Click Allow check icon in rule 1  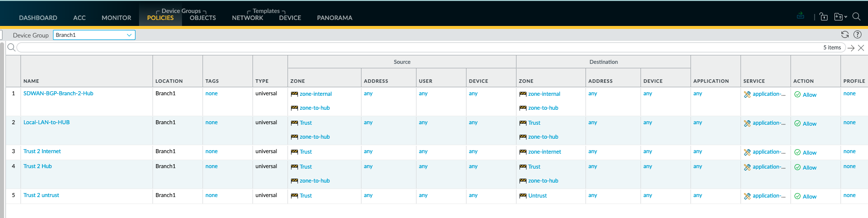point(797,94)
